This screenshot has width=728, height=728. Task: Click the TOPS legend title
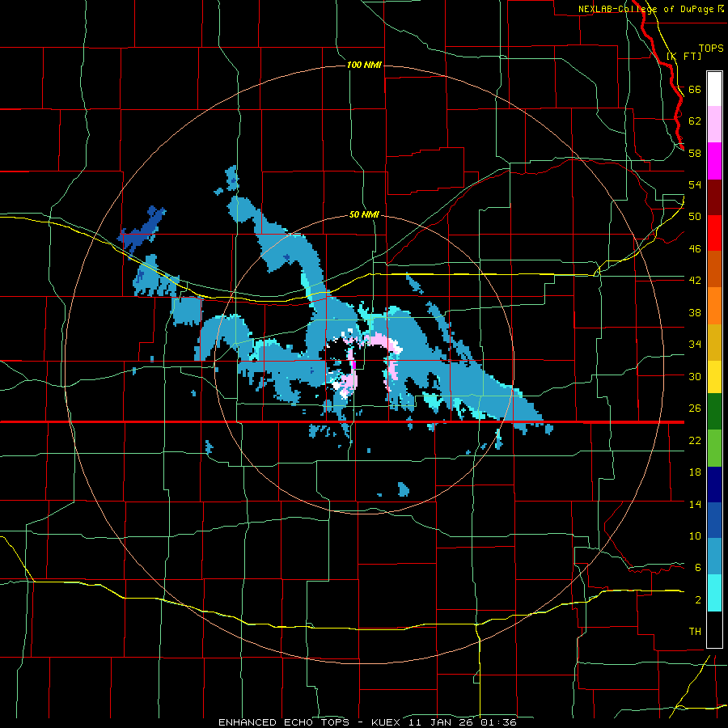(x=711, y=48)
